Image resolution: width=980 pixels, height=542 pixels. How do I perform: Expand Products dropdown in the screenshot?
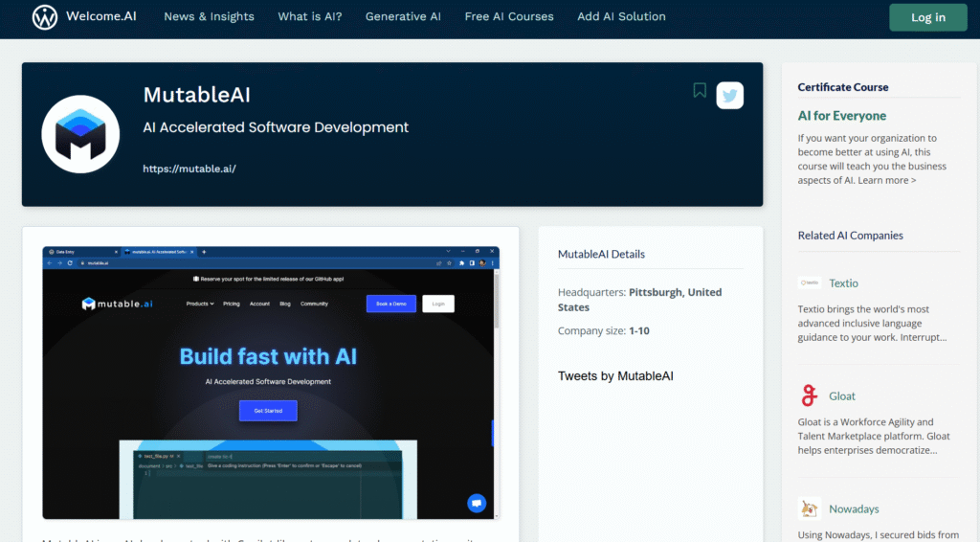pyautogui.click(x=200, y=304)
